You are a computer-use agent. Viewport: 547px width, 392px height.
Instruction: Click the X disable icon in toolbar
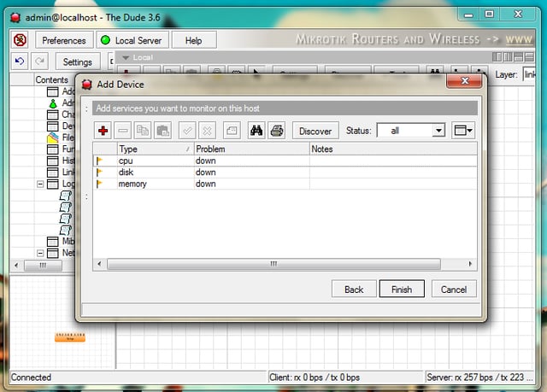207,131
